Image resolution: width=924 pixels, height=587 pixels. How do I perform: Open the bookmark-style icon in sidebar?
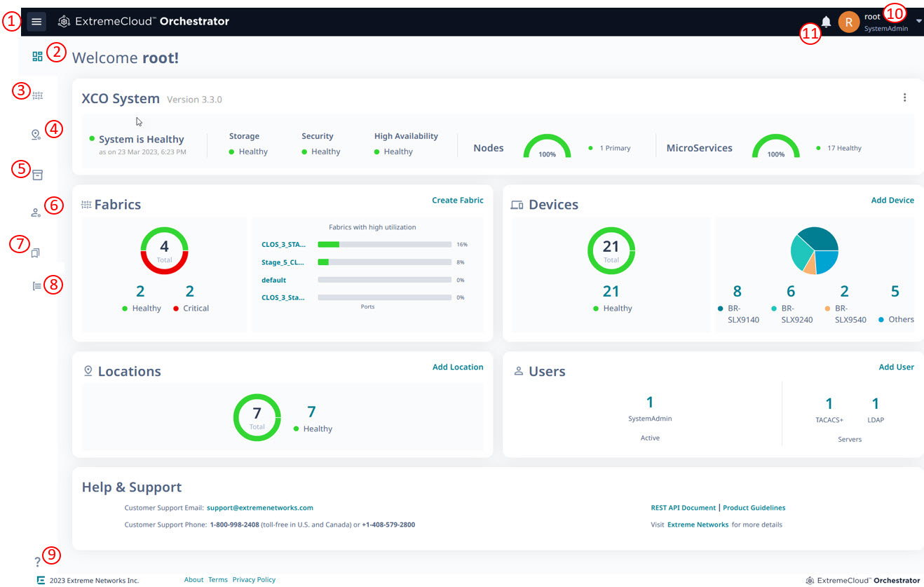(36, 252)
